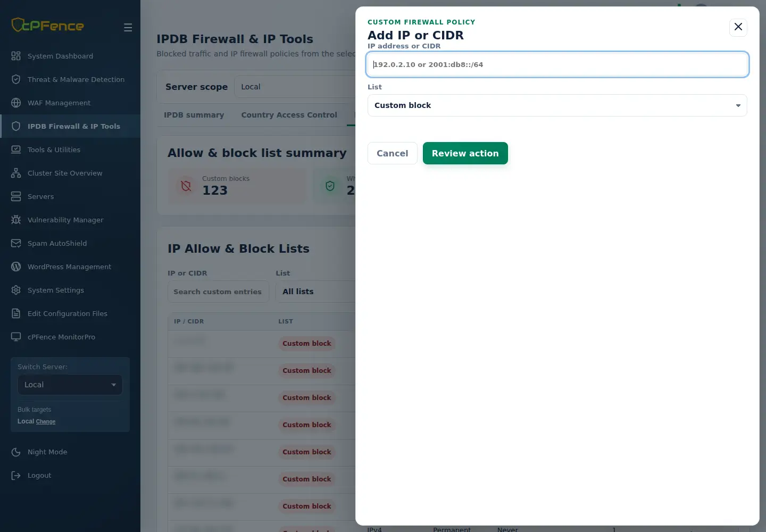
Task: Click the System Settings gear icon
Action: 16,290
